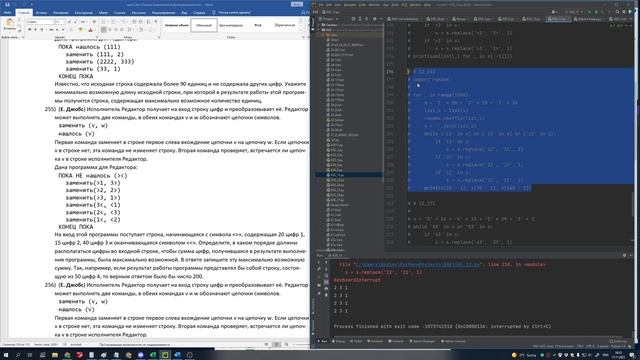Select the highlighted file in Project tree
The image size is (640, 360).
click(x=349, y=175)
